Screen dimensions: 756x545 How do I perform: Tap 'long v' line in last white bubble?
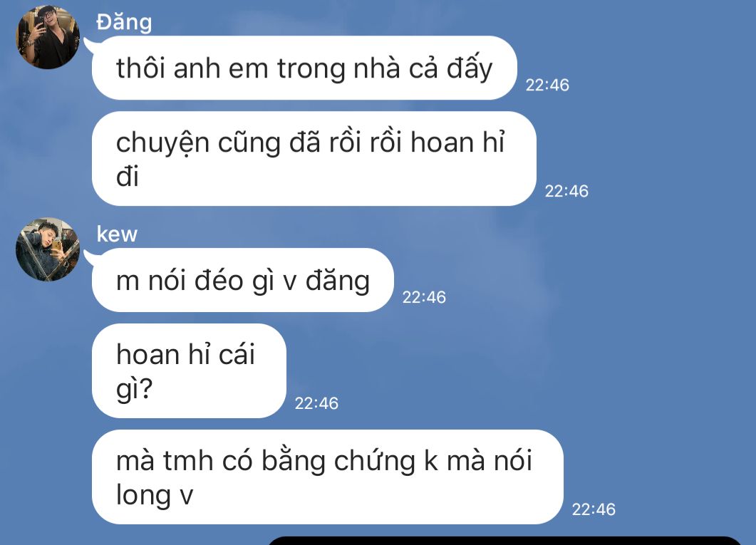point(155,495)
